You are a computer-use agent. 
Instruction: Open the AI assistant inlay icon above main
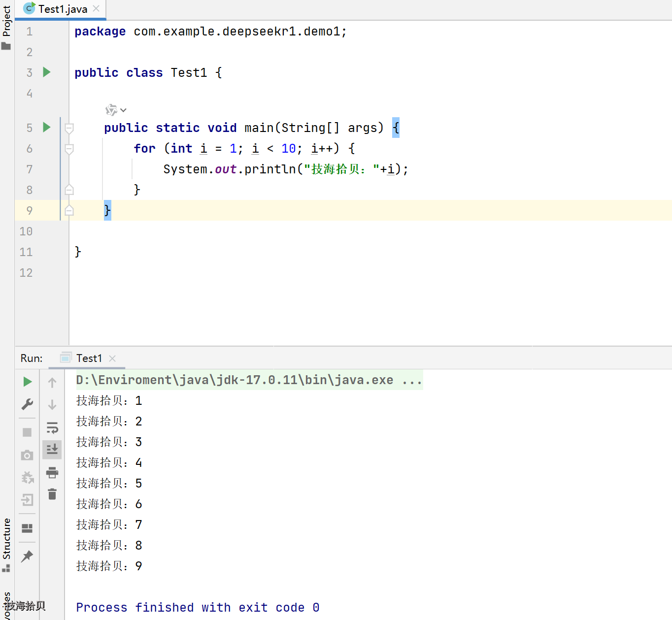tap(111, 110)
